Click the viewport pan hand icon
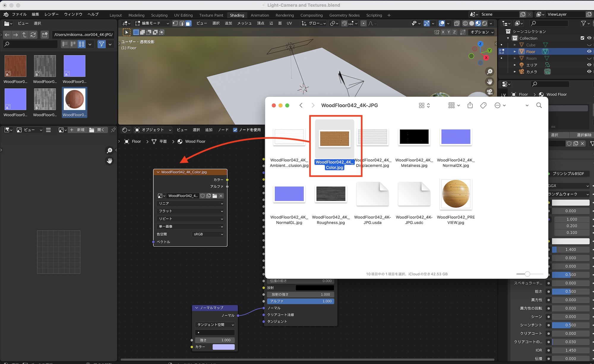Screen dimensions: 594x364 click(489, 82)
